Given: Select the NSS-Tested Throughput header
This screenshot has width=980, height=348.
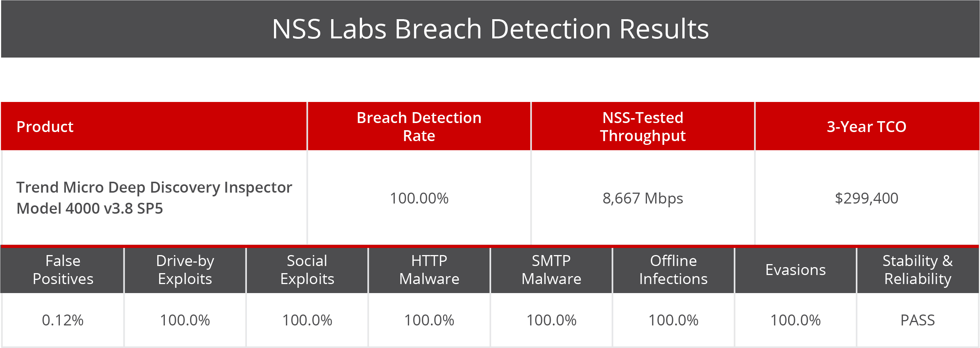Looking at the screenshot, I should point(642,127).
